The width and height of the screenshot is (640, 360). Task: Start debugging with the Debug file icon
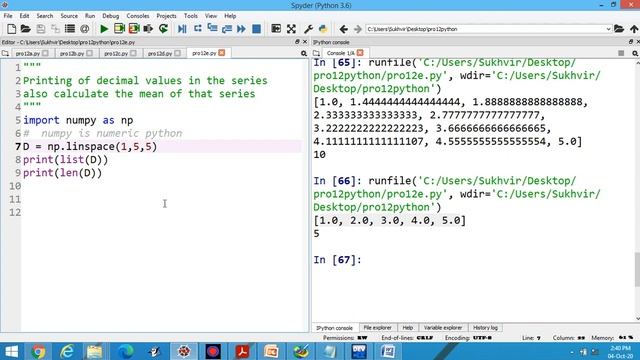point(182,29)
